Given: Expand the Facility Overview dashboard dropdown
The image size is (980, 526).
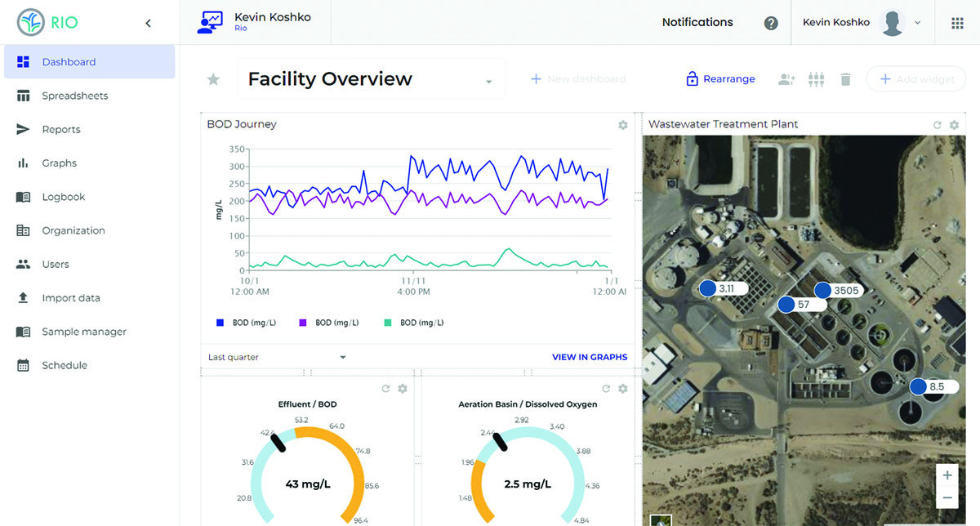Looking at the screenshot, I should click(x=488, y=81).
